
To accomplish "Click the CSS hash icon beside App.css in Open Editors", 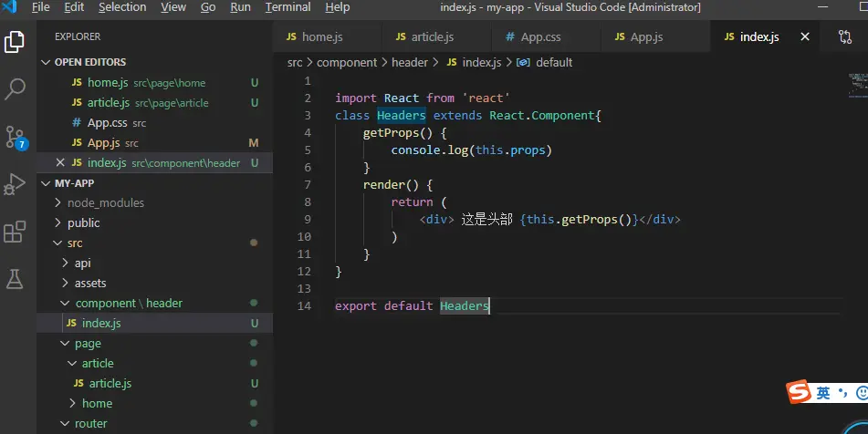I will tap(77, 123).
